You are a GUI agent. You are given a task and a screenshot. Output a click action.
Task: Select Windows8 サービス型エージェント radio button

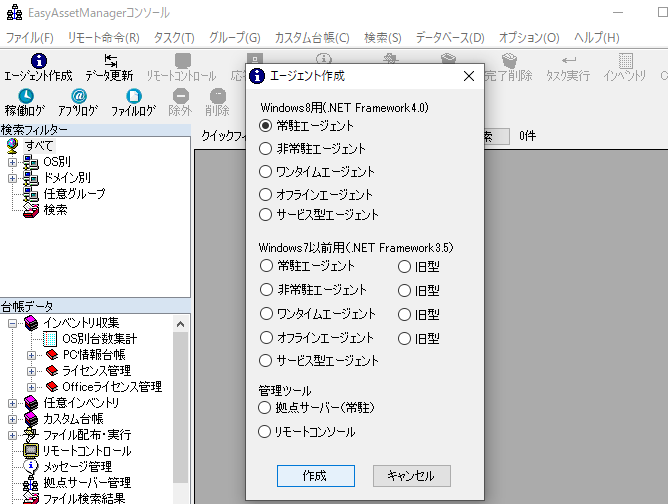(x=265, y=214)
